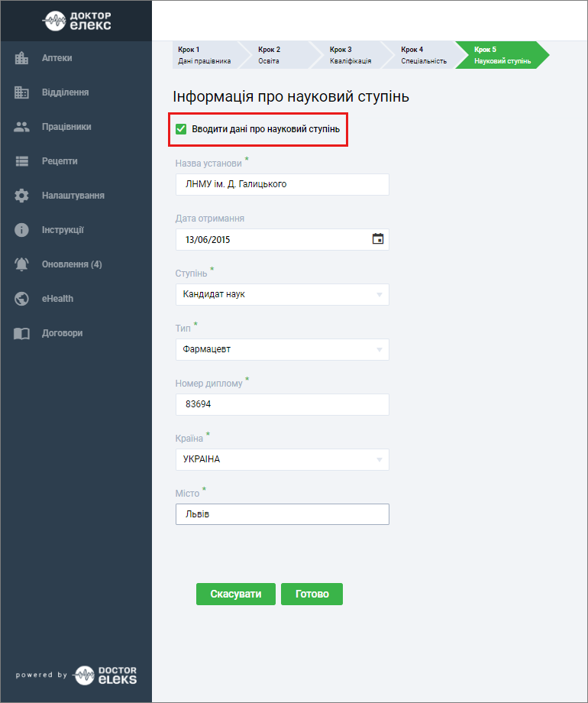Select the eHealth globe icon
Image resolution: width=588 pixels, height=703 pixels.
click(21, 299)
